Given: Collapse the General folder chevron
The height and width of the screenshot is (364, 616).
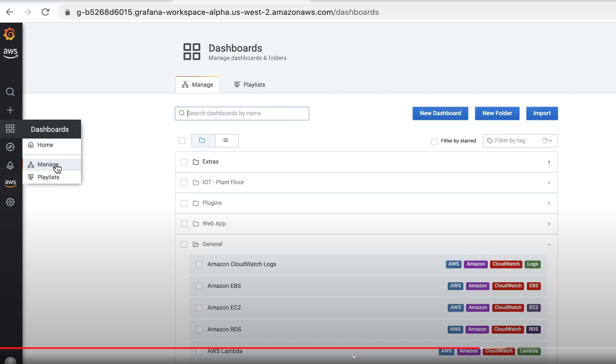Looking at the screenshot, I should [x=549, y=244].
